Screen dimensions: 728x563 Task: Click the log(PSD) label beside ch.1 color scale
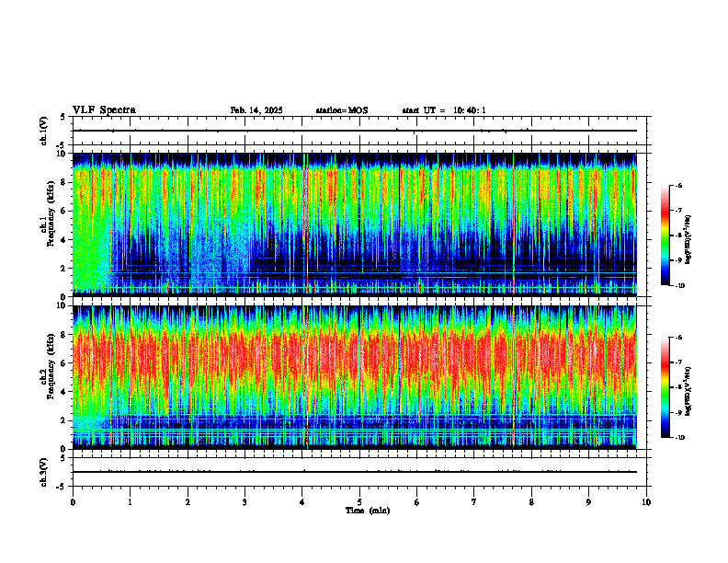[x=688, y=239]
